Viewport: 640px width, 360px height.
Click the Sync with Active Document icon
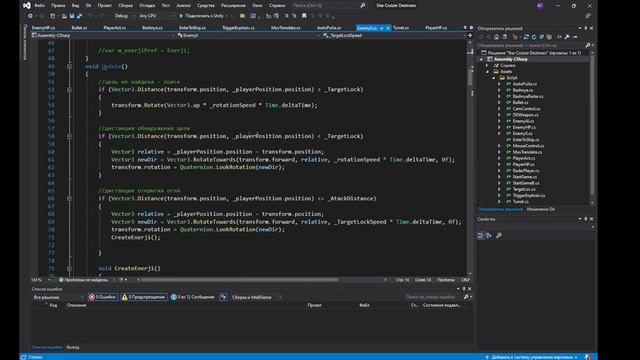[x=526, y=37]
